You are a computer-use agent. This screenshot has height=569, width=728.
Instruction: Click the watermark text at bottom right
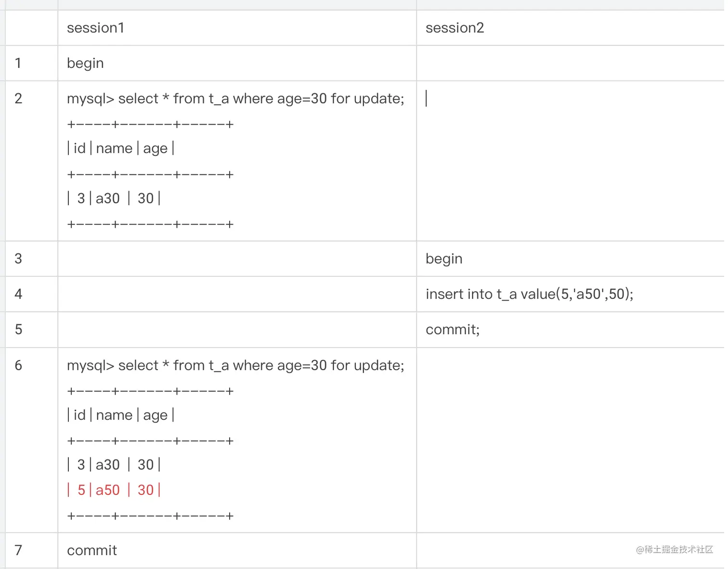click(x=675, y=550)
